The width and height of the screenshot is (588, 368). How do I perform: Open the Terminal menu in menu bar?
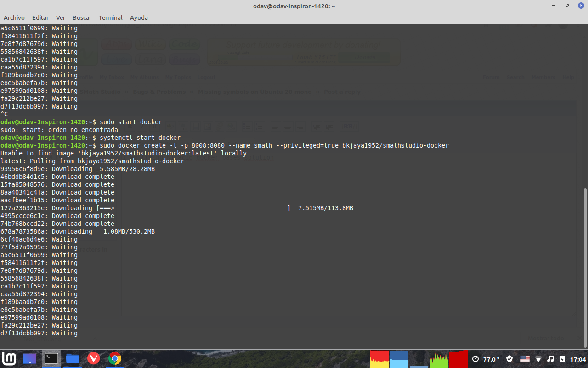[110, 17]
